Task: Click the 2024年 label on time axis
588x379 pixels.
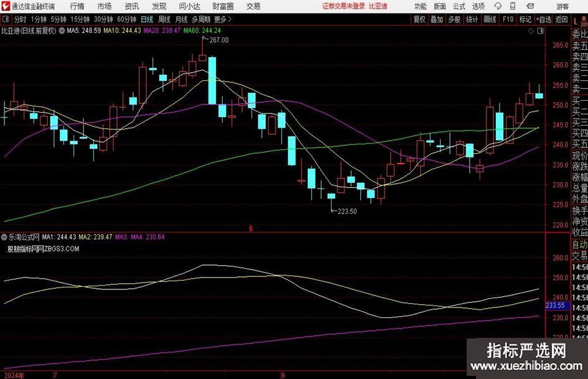Action: tap(14, 375)
